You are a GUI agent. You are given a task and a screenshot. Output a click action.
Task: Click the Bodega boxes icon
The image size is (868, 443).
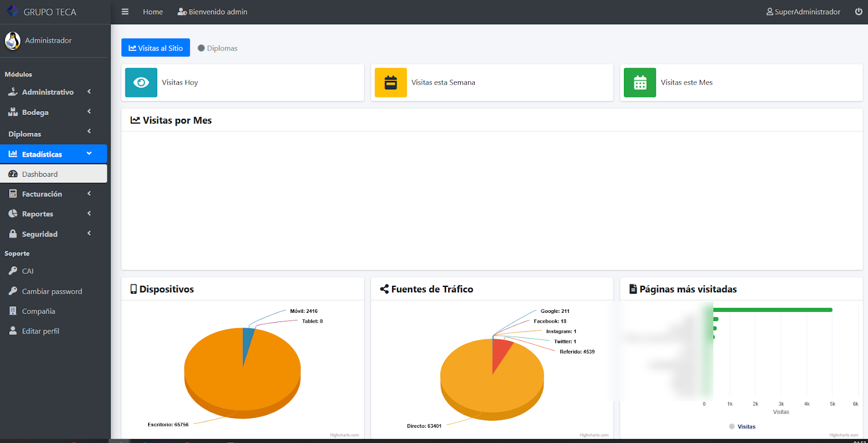pyautogui.click(x=13, y=112)
